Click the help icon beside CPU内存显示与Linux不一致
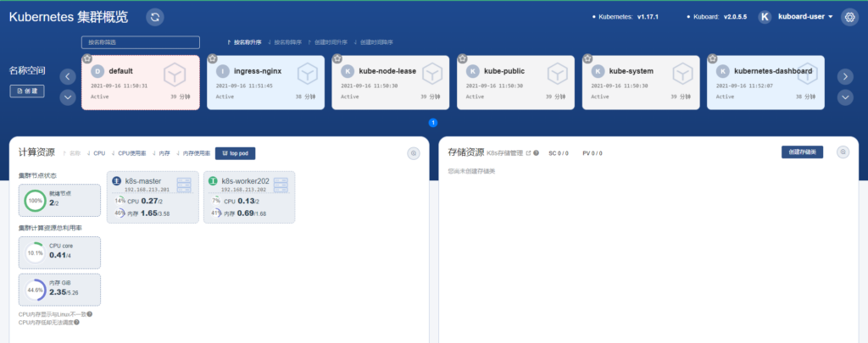The height and width of the screenshot is (343, 868). click(x=89, y=314)
